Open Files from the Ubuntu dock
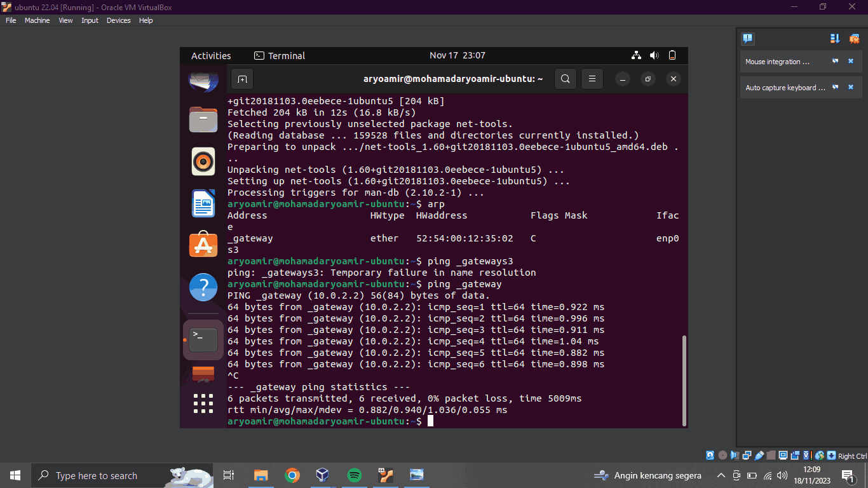The width and height of the screenshot is (868, 488). click(x=203, y=119)
